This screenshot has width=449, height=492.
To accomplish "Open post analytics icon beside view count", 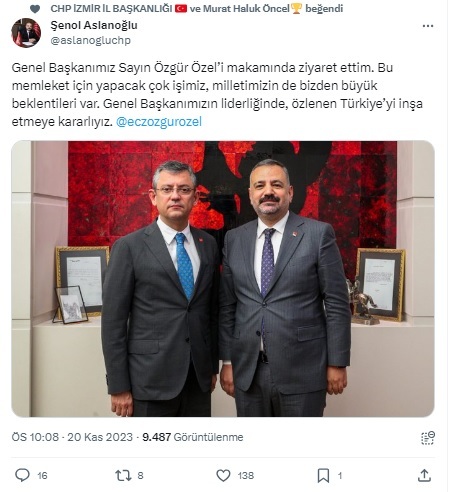I will coord(428,438).
